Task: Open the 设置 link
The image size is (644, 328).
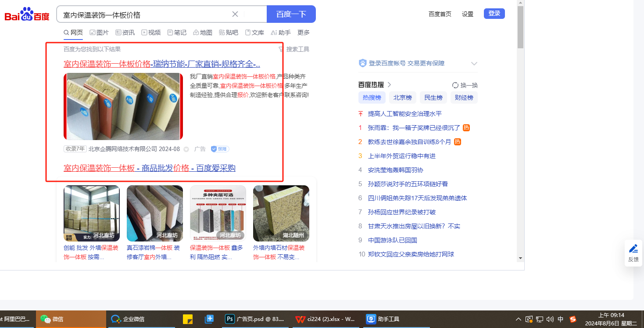Action: click(468, 14)
